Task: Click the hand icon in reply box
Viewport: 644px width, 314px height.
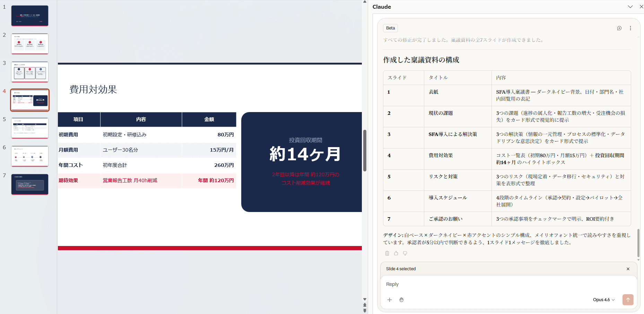Action: [x=401, y=300]
